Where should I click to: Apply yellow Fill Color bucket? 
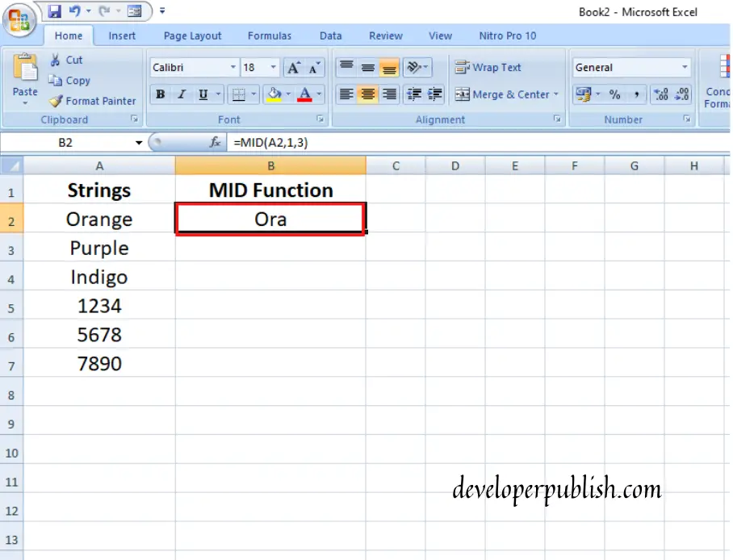[x=274, y=94]
